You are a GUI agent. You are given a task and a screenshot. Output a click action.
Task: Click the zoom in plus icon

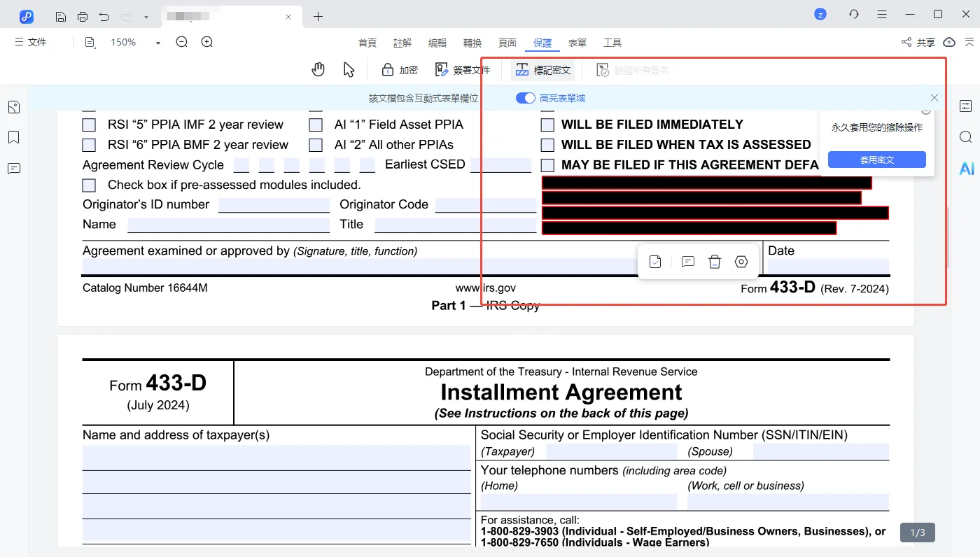207,42
